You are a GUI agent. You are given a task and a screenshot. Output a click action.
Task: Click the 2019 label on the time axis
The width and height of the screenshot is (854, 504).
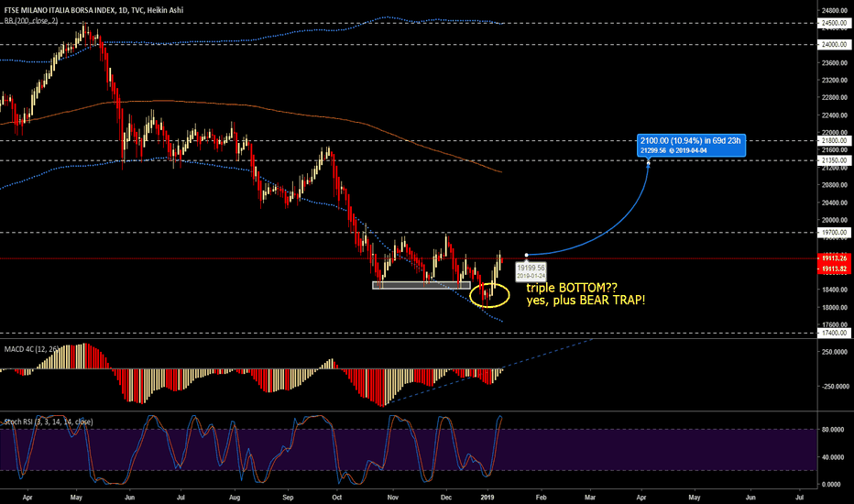click(487, 498)
